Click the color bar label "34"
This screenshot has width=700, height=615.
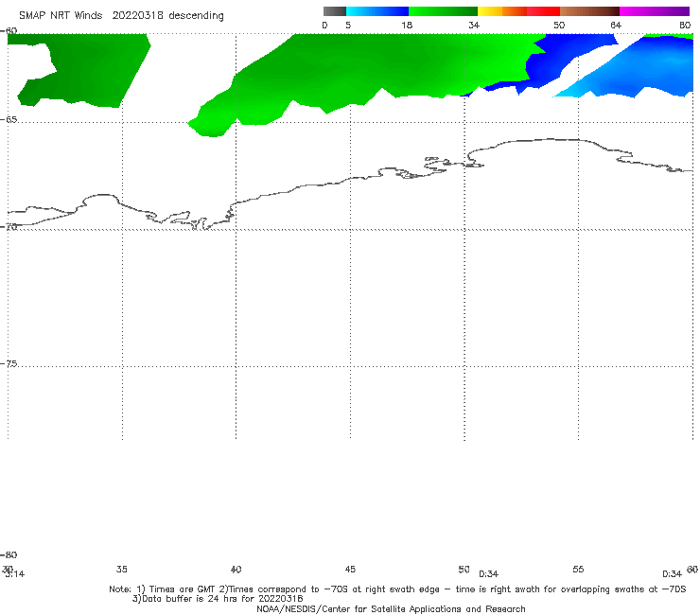(474, 25)
